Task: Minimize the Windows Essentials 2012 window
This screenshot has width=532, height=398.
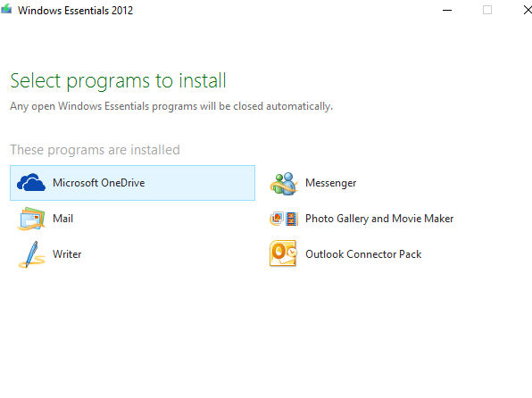Action: pos(447,10)
